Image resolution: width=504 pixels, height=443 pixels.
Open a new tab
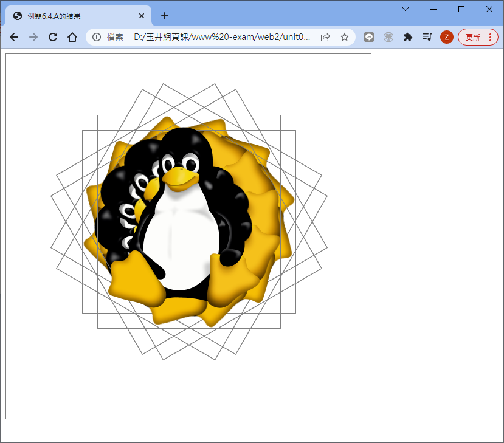coord(165,16)
